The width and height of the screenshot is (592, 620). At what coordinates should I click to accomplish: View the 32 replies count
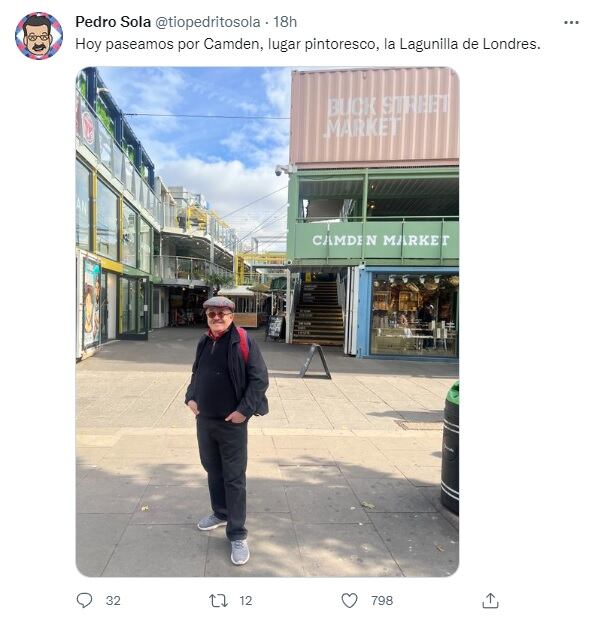click(113, 601)
